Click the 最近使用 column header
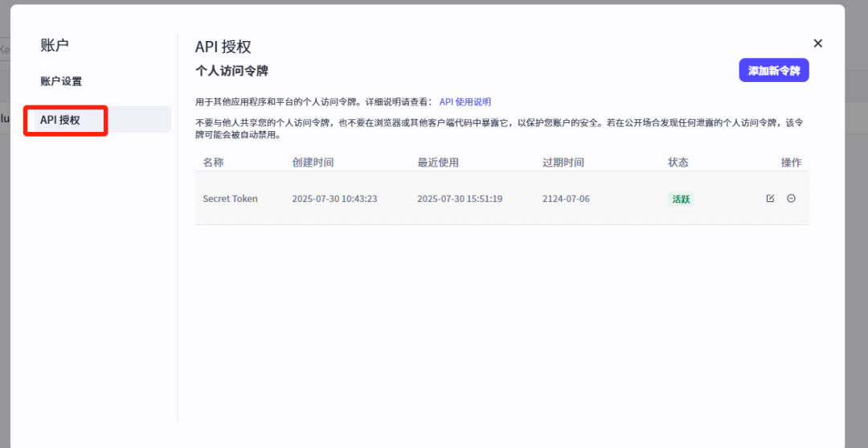The width and height of the screenshot is (868, 448). point(438,162)
